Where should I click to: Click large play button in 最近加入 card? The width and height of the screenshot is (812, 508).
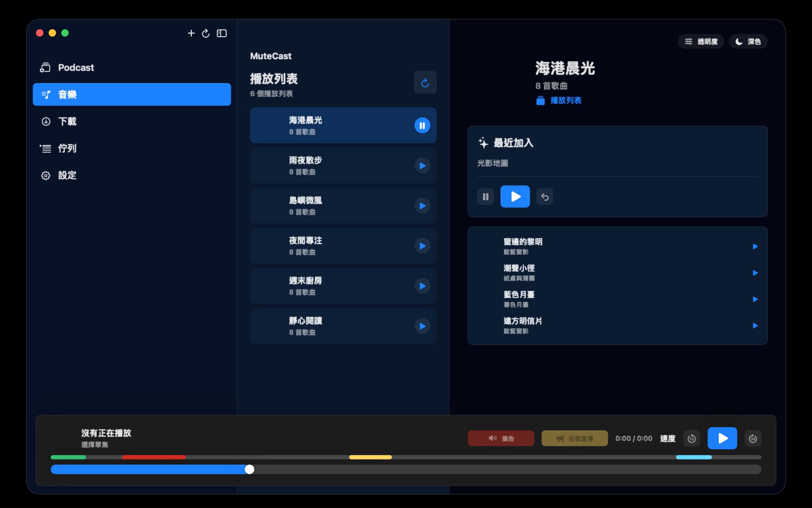point(515,196)
